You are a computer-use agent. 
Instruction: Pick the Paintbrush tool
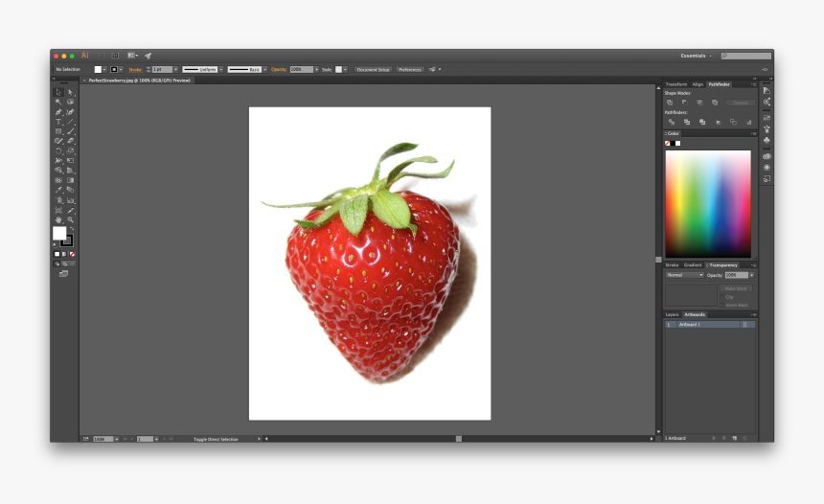click(x=70, y=131)
